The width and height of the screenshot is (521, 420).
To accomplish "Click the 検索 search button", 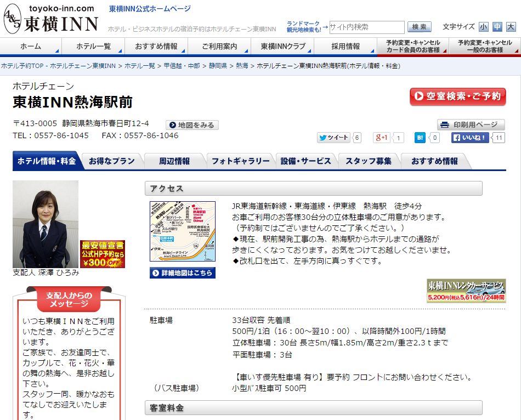I will [419, 27].
